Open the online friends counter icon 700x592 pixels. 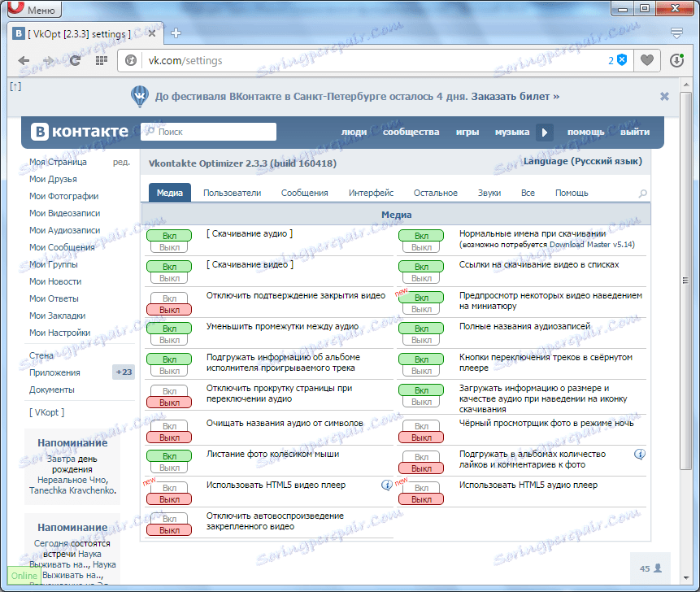pyautogui.click(x=650, y=568)
